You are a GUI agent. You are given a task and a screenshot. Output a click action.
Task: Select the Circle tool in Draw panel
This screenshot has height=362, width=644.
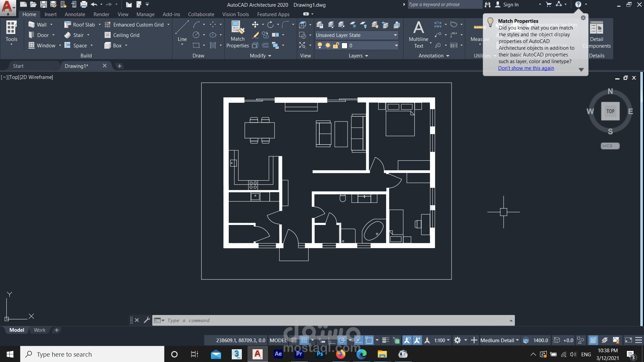click(x=197, y=35)
